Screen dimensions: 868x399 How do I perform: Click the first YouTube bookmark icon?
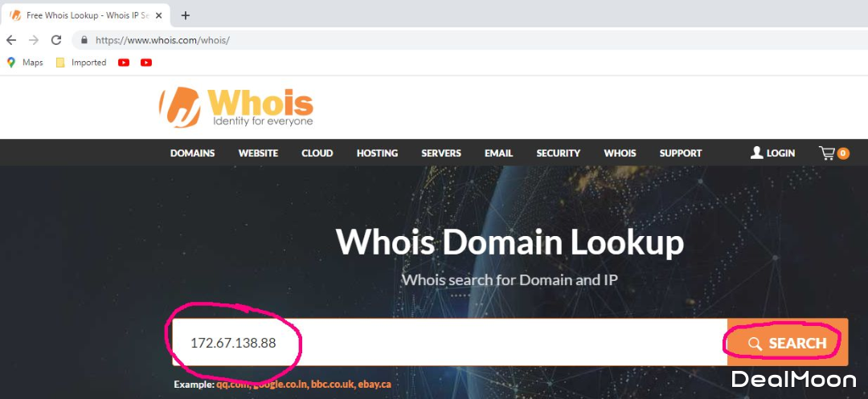click(x=124, y=63)
